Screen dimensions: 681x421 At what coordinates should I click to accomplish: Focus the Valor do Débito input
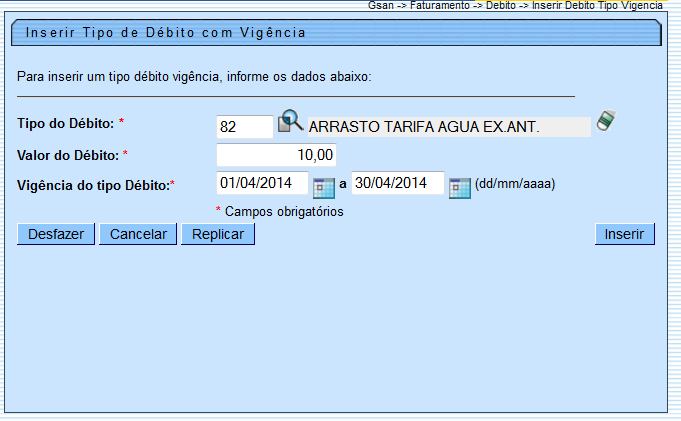(276, 155)
